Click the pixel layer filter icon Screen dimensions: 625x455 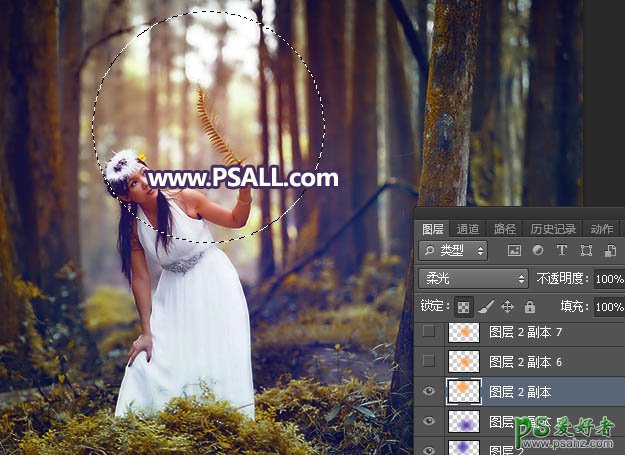coord(515,251)
